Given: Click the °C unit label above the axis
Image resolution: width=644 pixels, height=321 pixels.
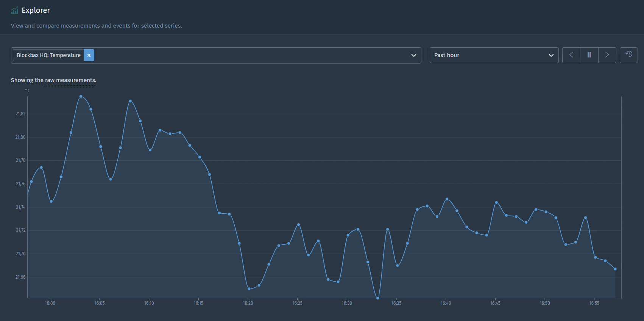Looking at the screenshot, I should 28,91.
